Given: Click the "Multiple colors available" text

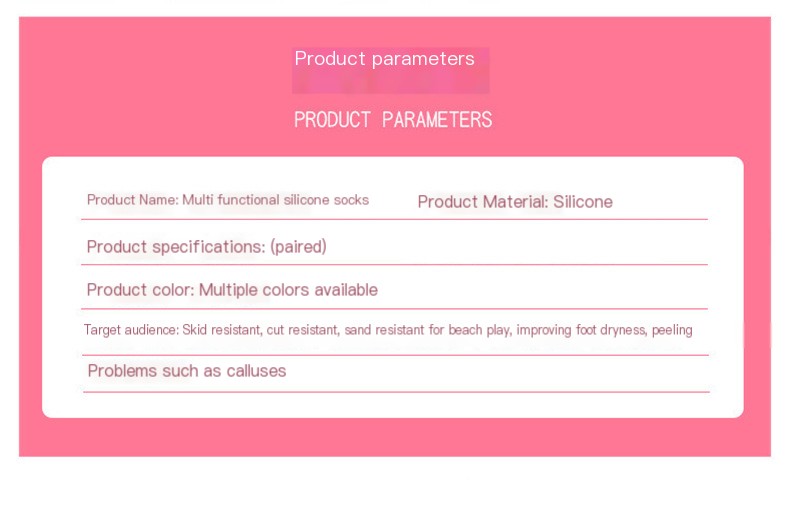Looking at the screenshot, I should tap(288, 290).
